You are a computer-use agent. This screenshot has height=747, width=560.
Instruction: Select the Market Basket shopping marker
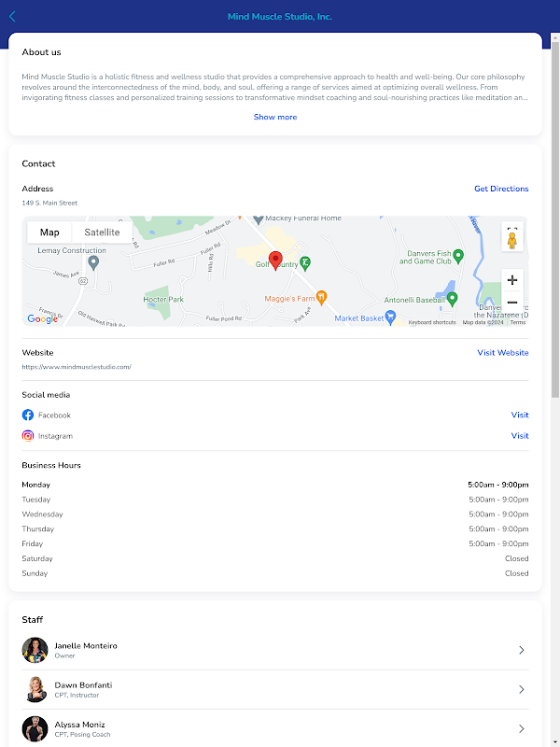tap(390, 317)
